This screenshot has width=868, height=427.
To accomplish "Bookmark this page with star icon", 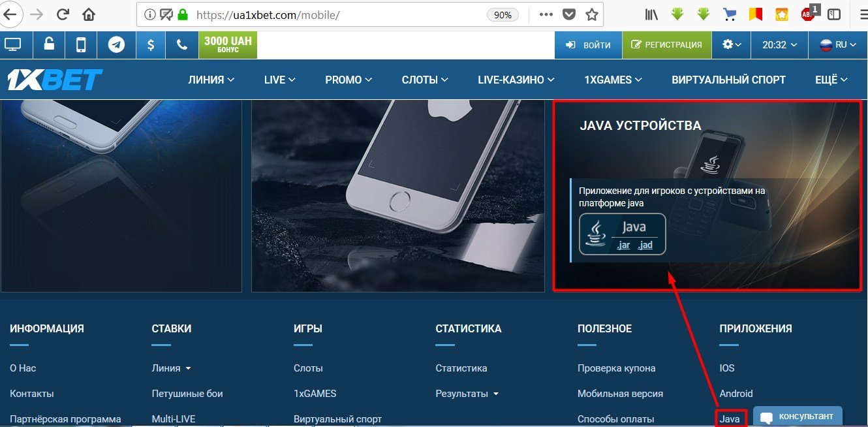I will point(591,14).
